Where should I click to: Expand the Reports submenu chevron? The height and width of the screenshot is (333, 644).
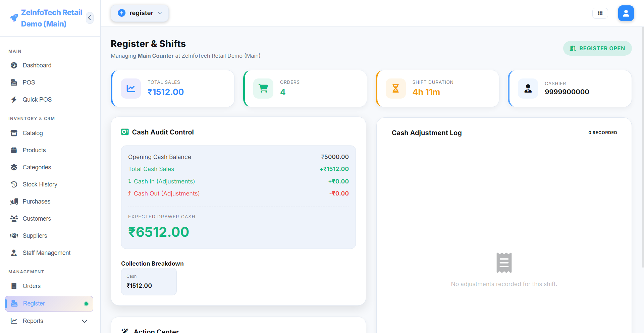(x=85, y=321)
